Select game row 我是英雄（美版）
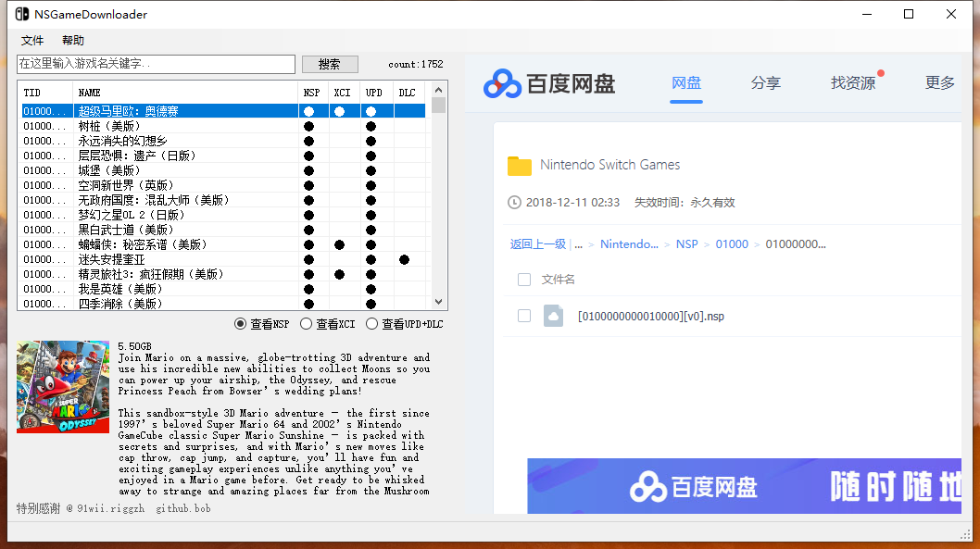 (x=223, y=289)
